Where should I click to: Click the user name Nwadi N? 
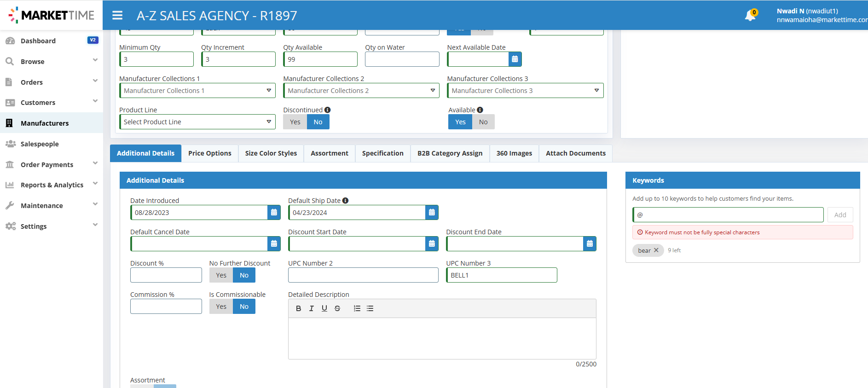(791, 11)
